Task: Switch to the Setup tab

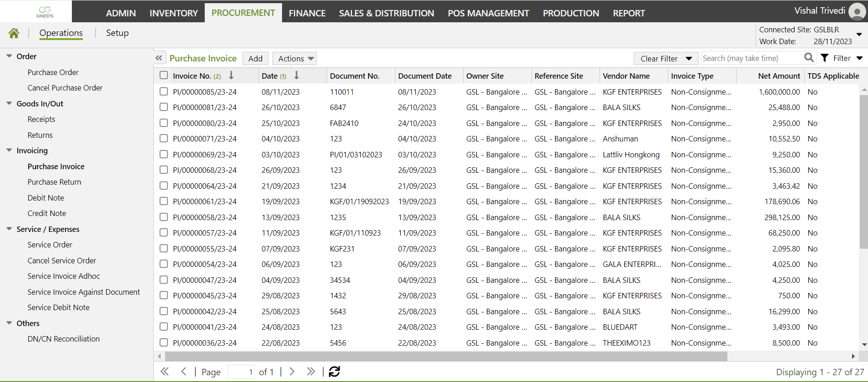Action: (x=117, y=33)
